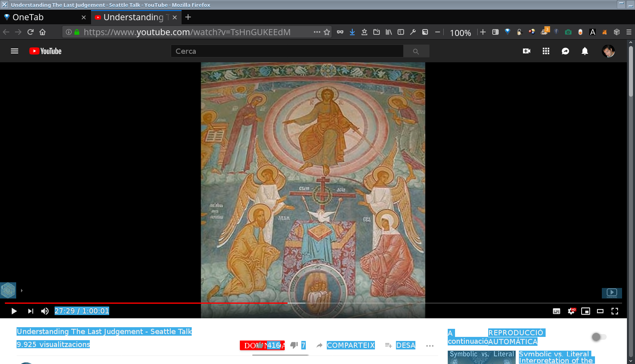The width and height of the screenshot is (635, 364).
Task: Zoom in with the plus button
Action: 483,32
